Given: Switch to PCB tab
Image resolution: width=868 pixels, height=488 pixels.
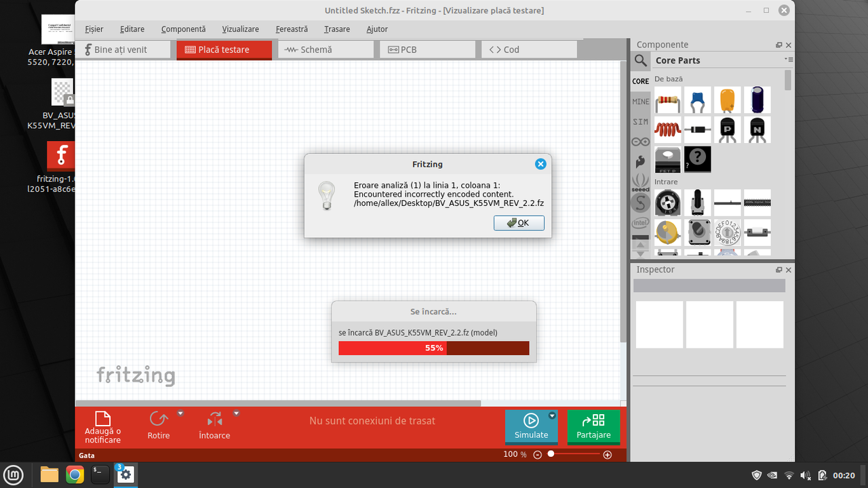Looking at the screenshot, I should [x=428, y=49].
